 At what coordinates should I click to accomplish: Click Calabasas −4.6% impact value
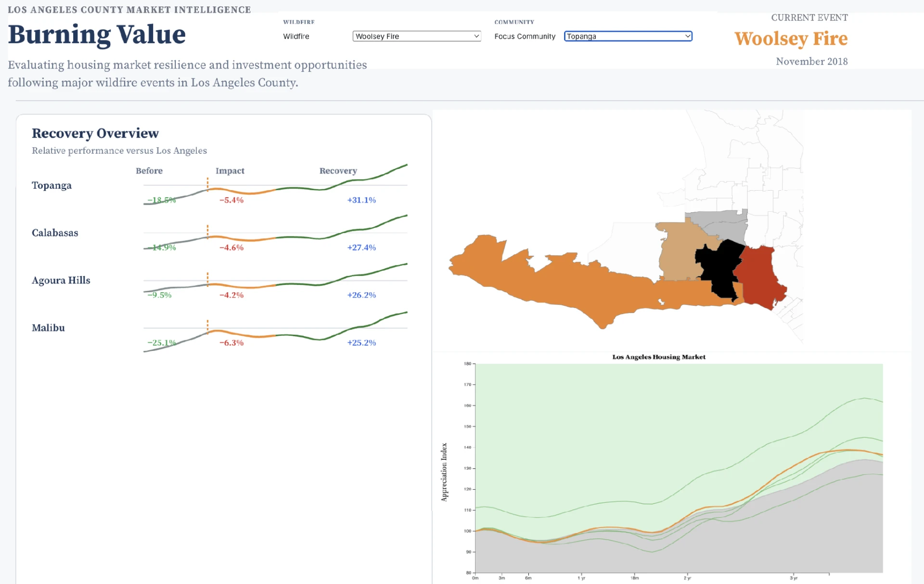click(231, 247)
